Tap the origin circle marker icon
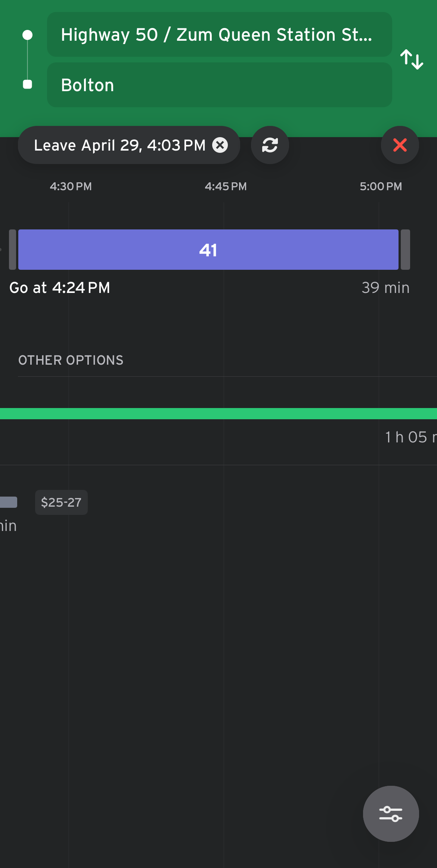This screenshot has height=868, width=437. tap(27, 35)
